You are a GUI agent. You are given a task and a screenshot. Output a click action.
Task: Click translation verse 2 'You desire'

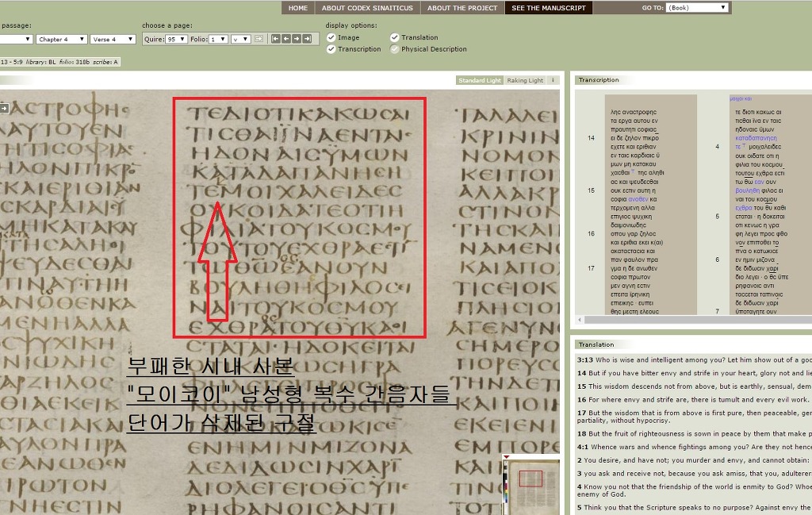point(695,460)
